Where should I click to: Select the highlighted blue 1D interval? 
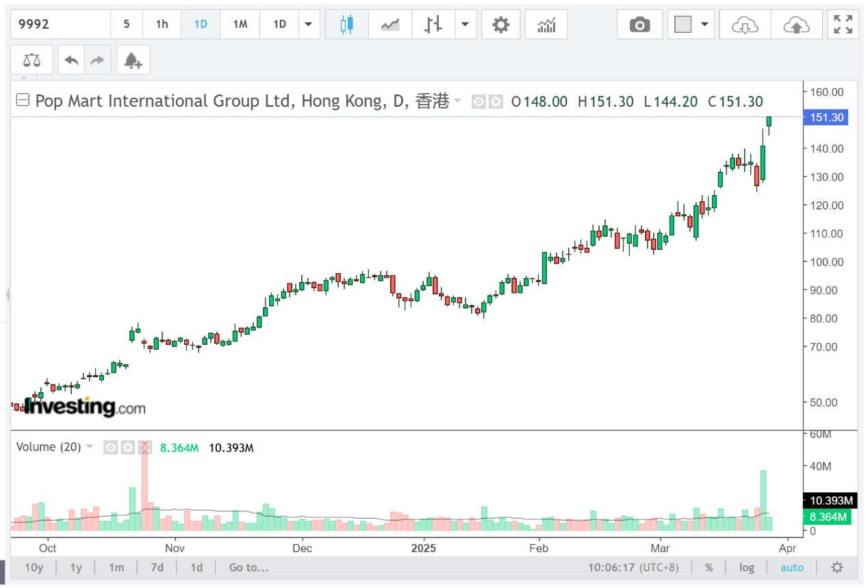click(x=201, y=25)
